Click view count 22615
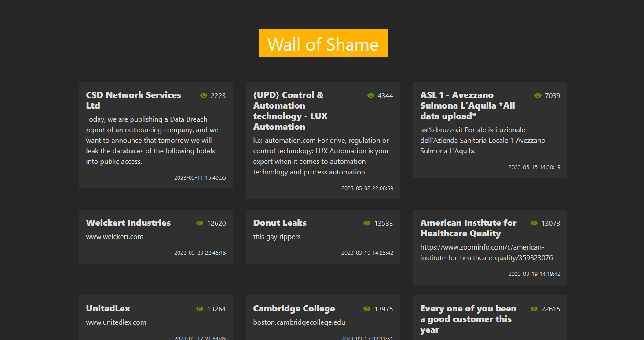 coord(551,309)
